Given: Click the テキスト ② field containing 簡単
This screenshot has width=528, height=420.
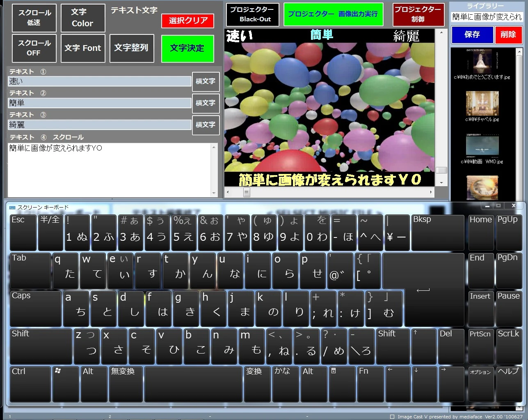Looking at the screenshot, I should coord(100,103).
